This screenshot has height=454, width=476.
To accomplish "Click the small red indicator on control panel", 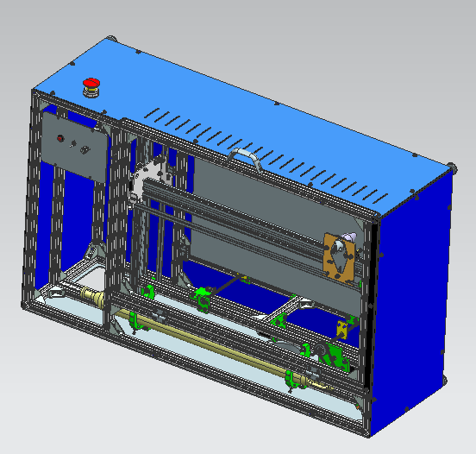I will (x=60, y=139).
